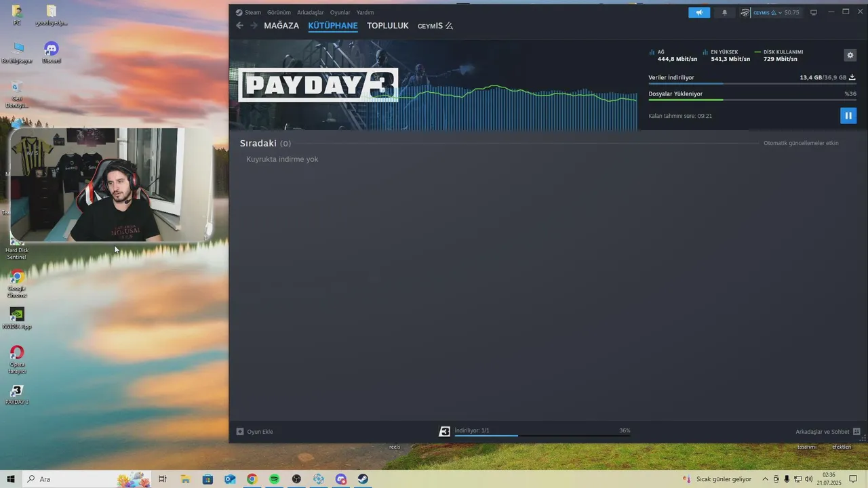868x488 pixels.
Task: Expand the hidden system tray icons
Action: [766, 479]
